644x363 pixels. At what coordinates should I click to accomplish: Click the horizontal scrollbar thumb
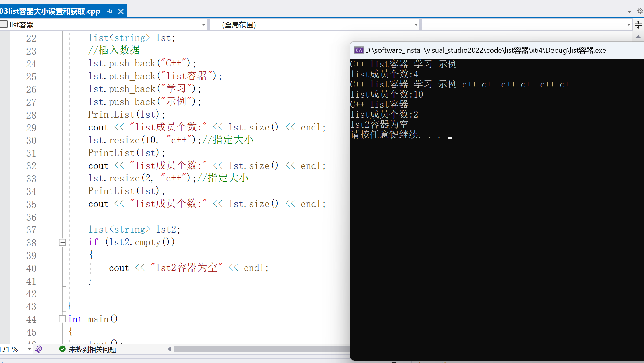pos(262,349)
